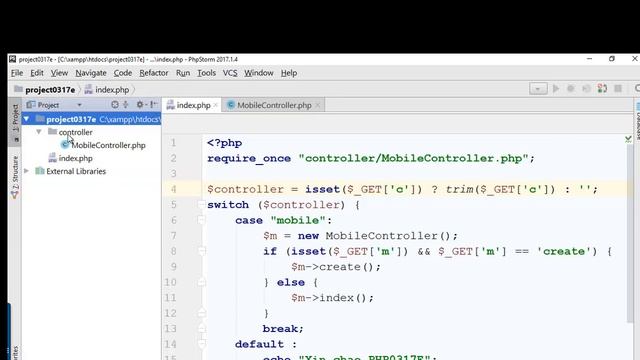Click on '$m->index();' in line 11

[332, 298]
